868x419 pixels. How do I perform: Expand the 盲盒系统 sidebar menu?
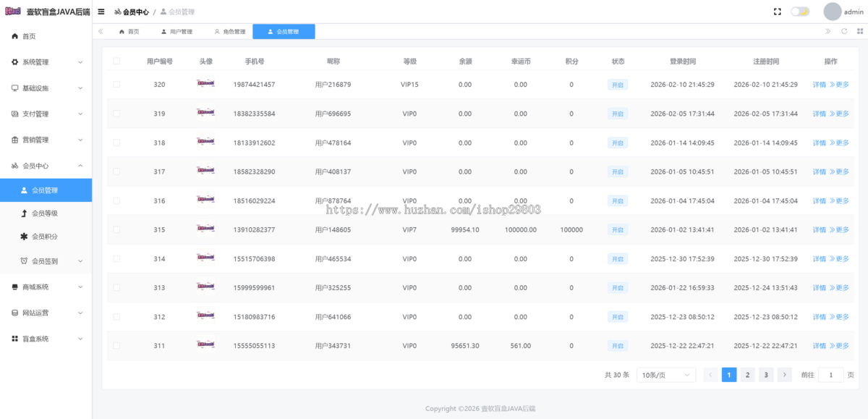point(46,339)
